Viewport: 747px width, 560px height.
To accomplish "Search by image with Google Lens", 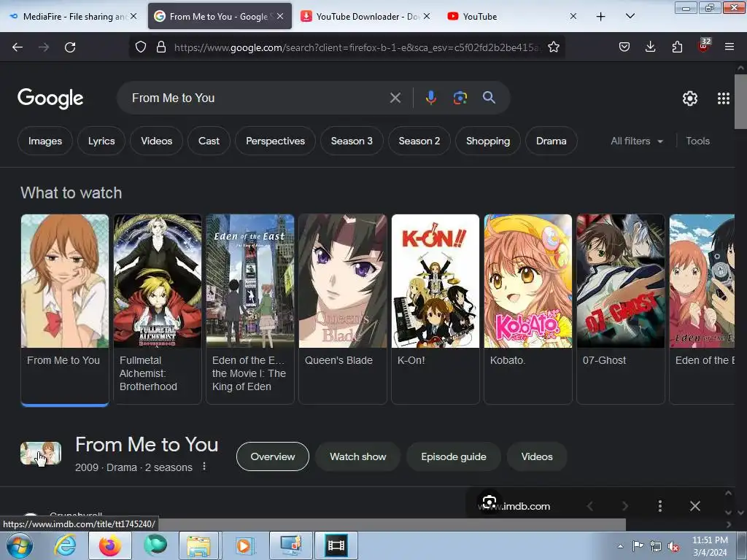I will pos(460,98).
